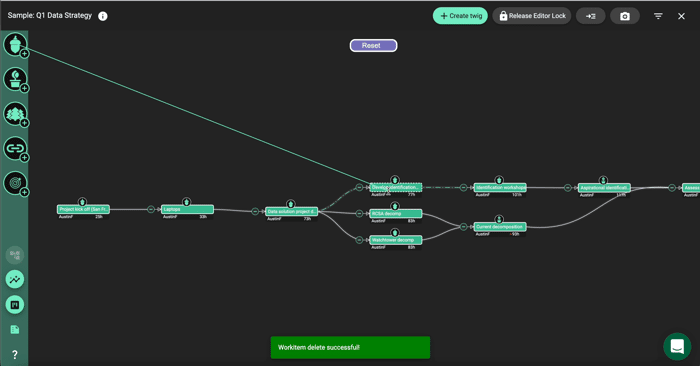Open the filter options menu
700x366 pixels.
pos(658,16)
